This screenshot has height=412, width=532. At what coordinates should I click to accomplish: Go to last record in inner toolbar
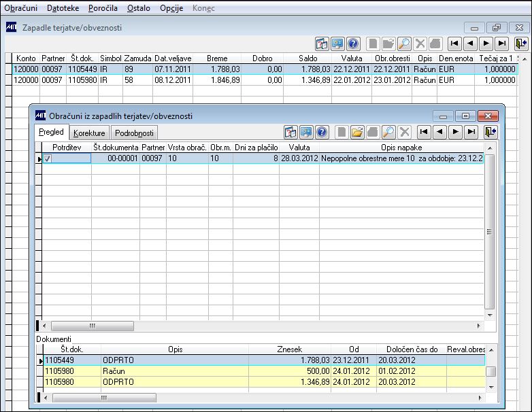tap(471, 132)
